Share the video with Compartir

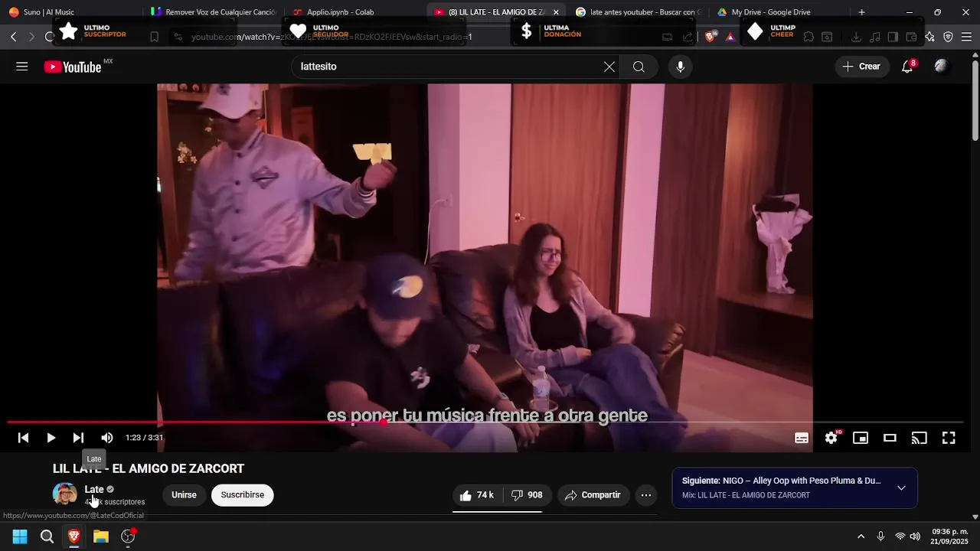[x=593, y=495]
